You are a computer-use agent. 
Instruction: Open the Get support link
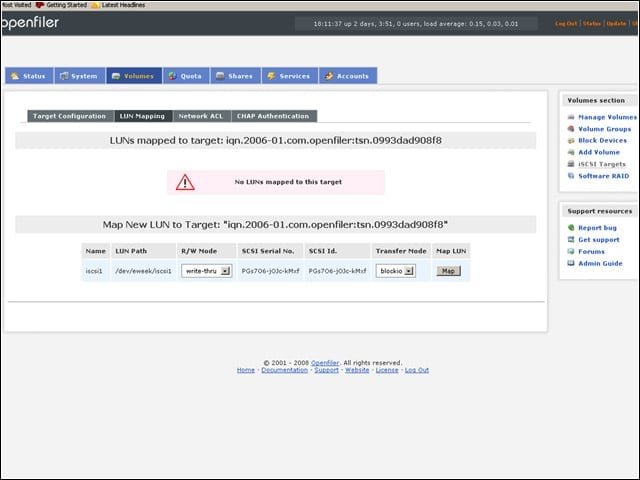pos(599,240)
